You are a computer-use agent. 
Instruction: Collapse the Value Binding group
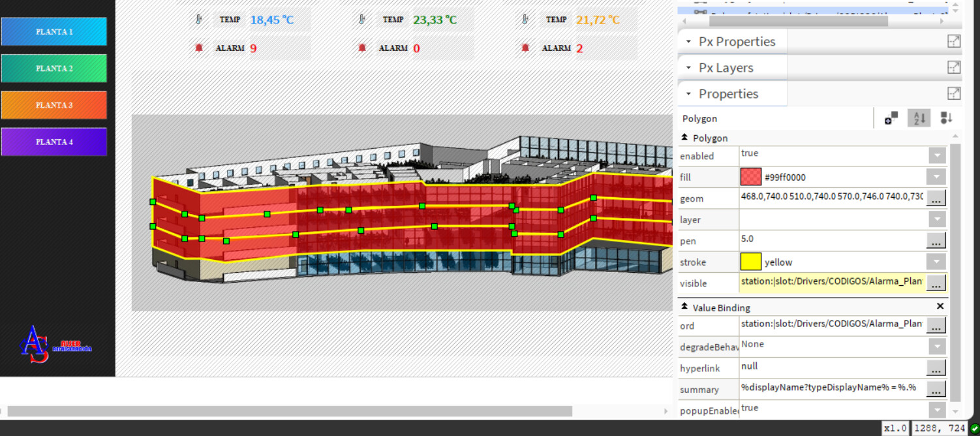pyautogui.click(x=684, y=307)
